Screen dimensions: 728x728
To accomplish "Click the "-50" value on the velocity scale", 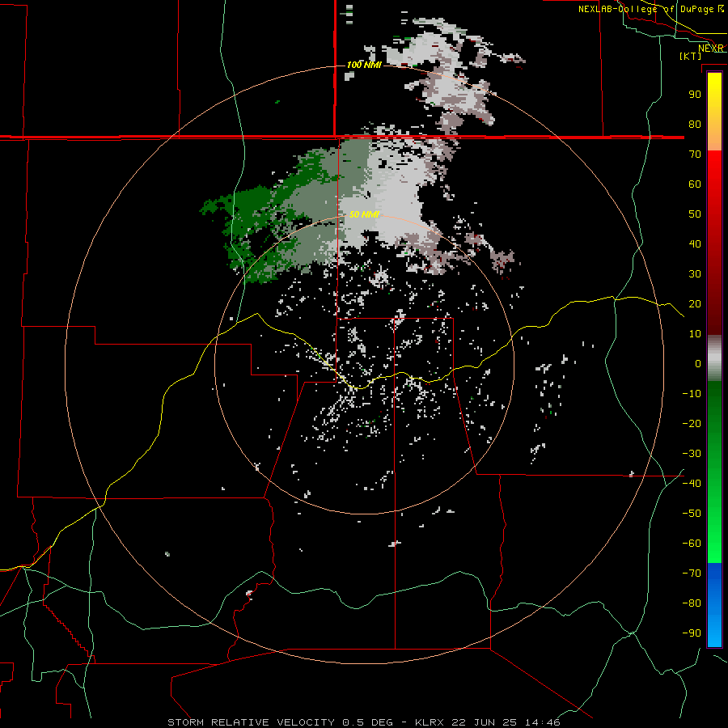I will coord(692,513).
